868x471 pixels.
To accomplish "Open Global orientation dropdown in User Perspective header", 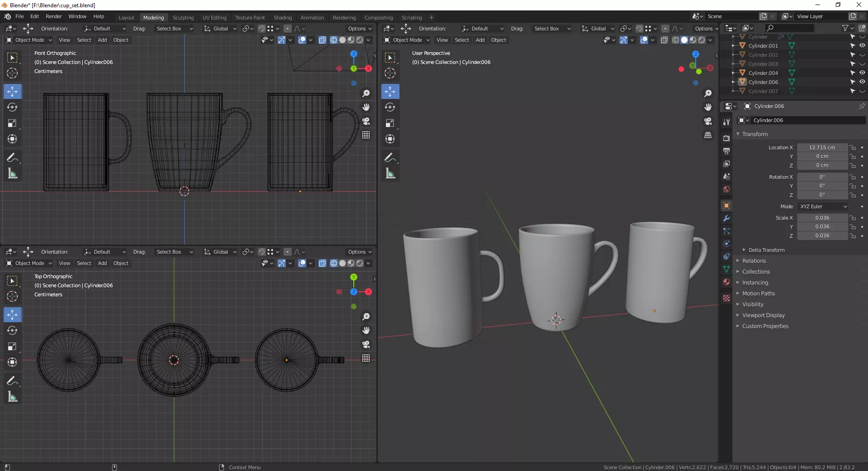I will pyautogui.click(x=598, y=29).
